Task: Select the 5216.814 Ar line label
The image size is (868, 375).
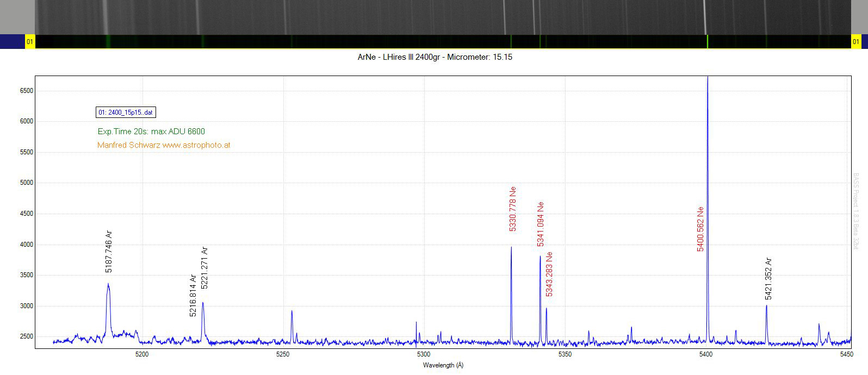Action: click(x=193, y=296)
